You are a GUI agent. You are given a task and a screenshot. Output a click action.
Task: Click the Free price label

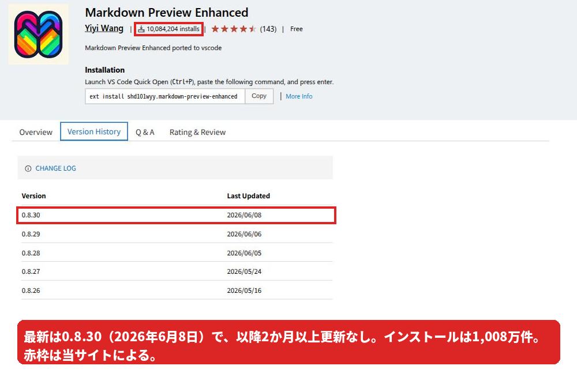296,29
